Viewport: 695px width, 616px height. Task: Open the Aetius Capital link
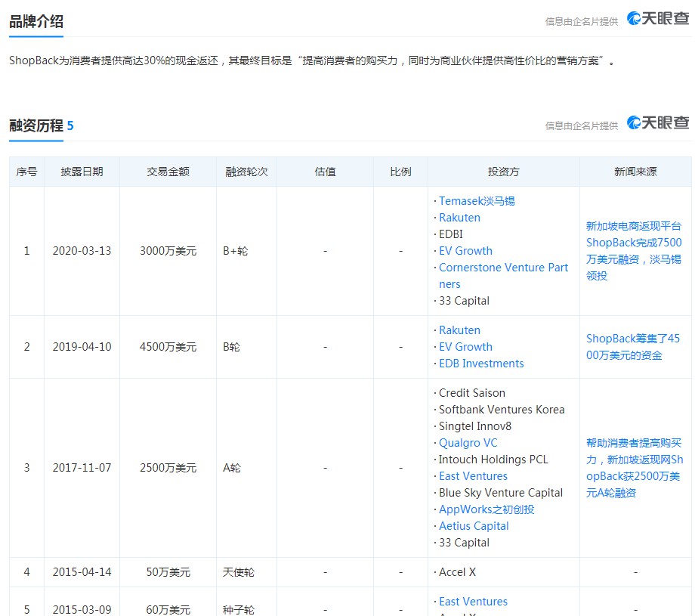point(474,526)
